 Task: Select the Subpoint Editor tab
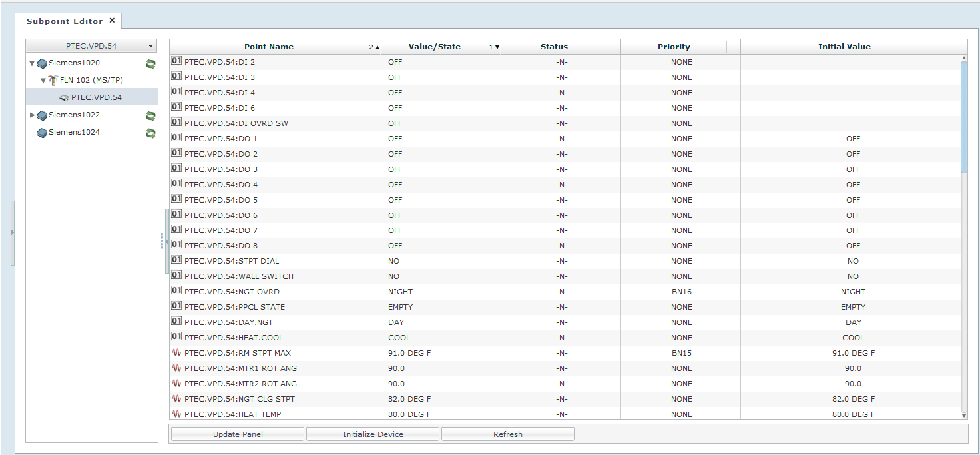click(x=65, y=21)
